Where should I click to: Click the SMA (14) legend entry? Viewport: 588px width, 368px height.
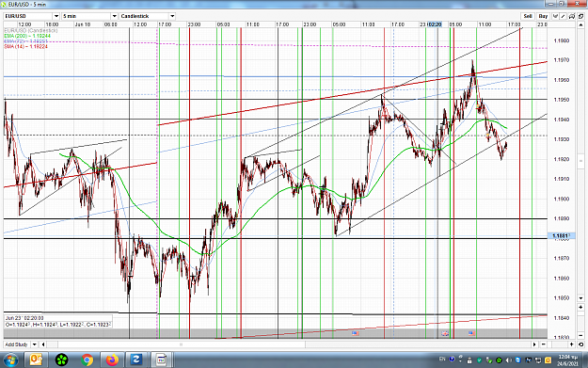(x=25, y=46)
